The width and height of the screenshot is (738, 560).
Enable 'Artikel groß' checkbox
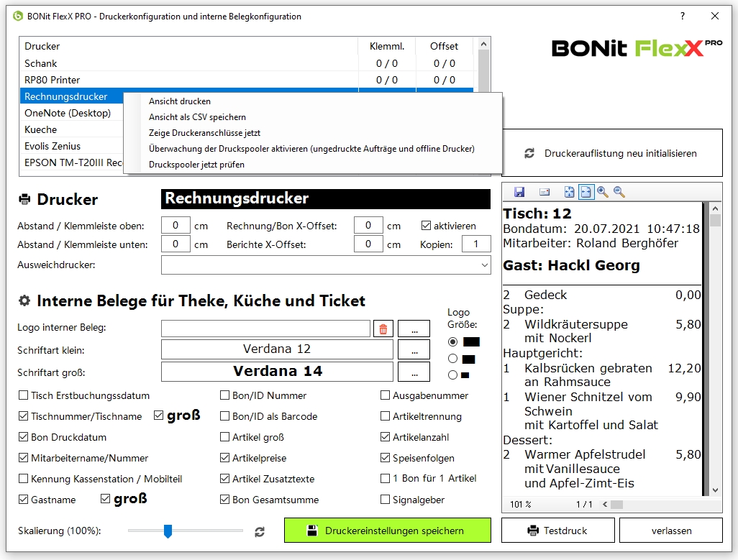tap(224, 437)
